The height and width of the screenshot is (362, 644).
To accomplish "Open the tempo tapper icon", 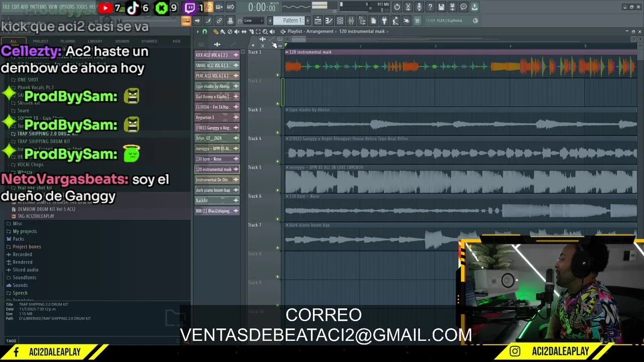I will (395, 21).
